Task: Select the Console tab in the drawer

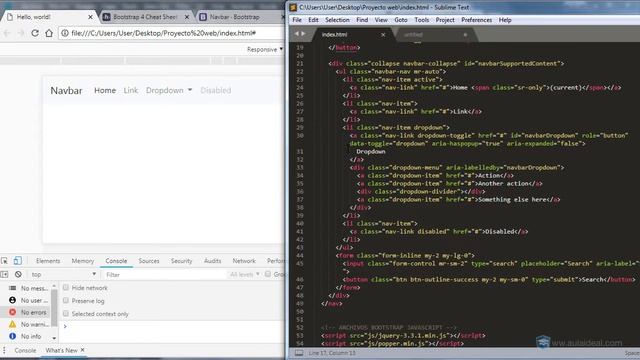Action: (x=25, y=350)
